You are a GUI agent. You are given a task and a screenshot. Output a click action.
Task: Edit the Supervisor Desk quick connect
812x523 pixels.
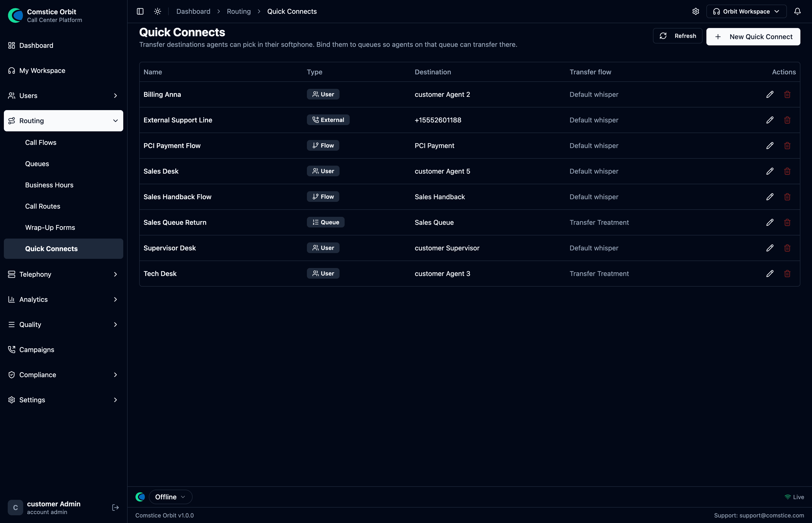(x=770, y=248)
